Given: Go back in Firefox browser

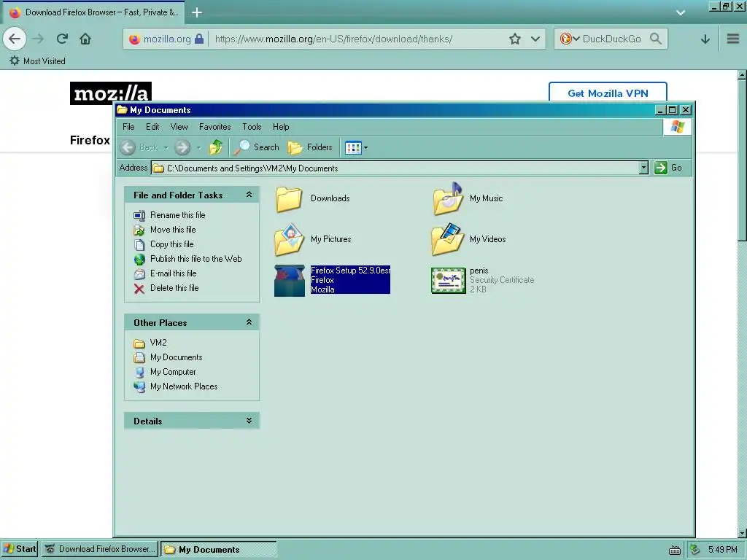Looking at the screenshot, I should point(15,39).
